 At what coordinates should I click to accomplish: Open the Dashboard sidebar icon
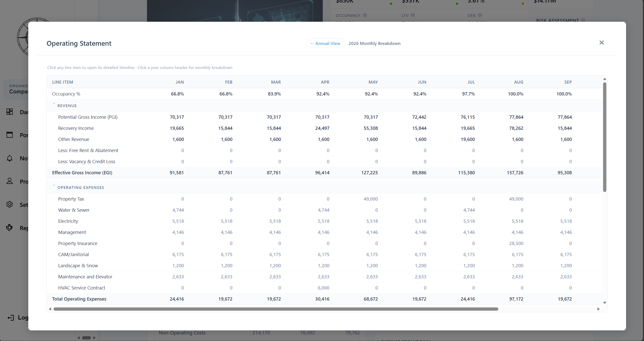click(10, 112)
